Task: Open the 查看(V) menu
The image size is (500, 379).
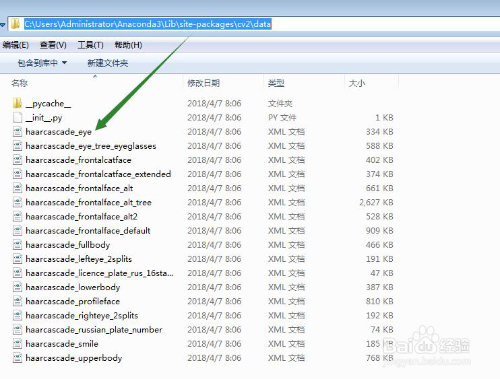Action: click(53, 45)
